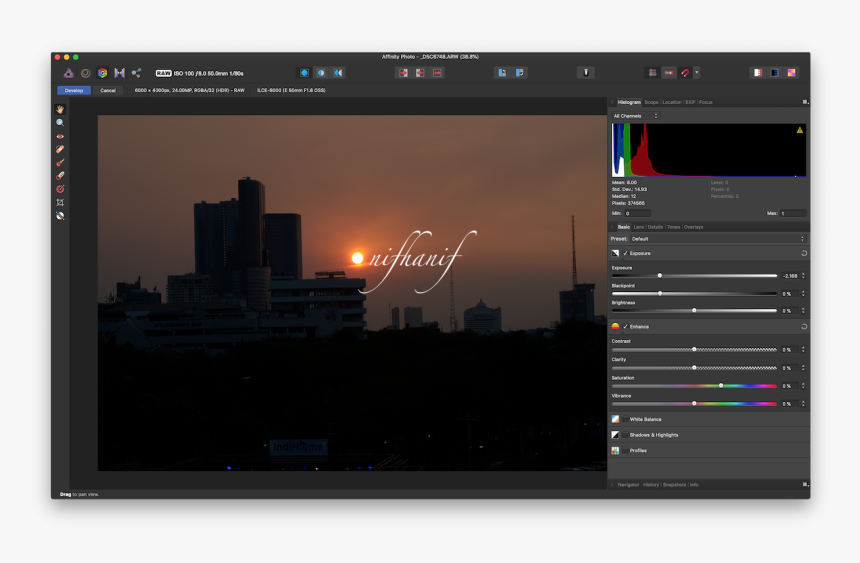This screenshot has height=563, width=860.
Task: Open the Snapshots tab
Action: [x=674, y=485]
